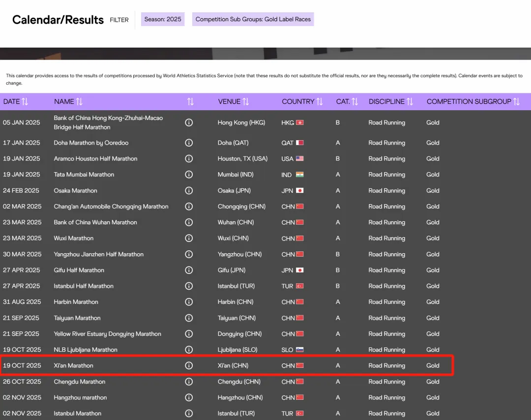Click info icon for Istanbul Marathon

point(189,413)
